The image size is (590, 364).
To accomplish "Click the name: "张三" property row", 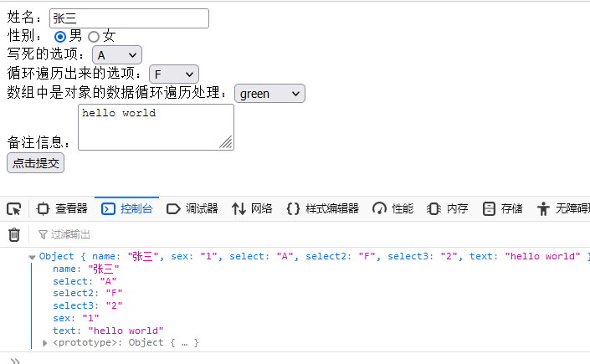I will point(86,269).
